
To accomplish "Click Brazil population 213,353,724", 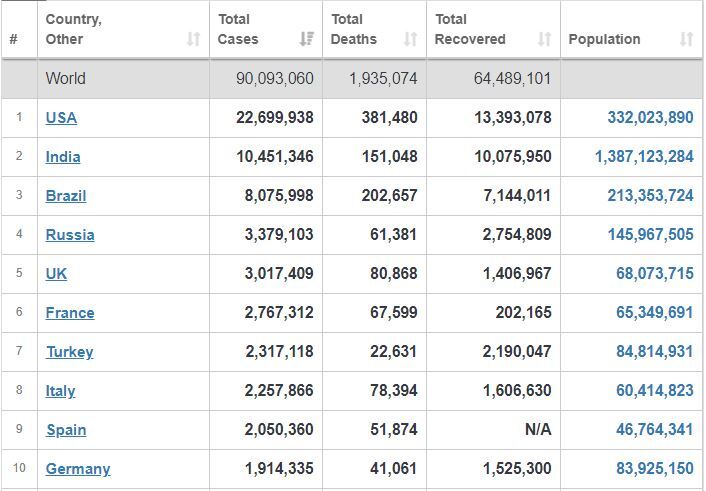I will [651, 196].
